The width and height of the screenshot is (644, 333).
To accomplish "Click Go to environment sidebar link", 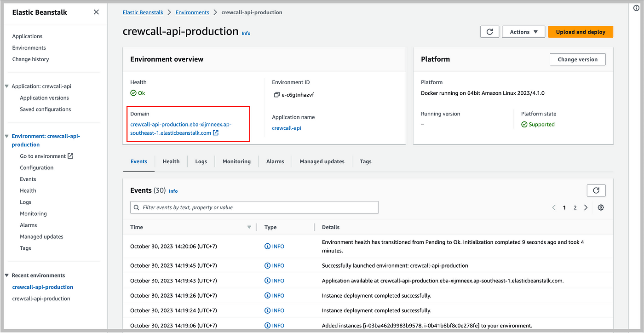I will click(43, 156).
